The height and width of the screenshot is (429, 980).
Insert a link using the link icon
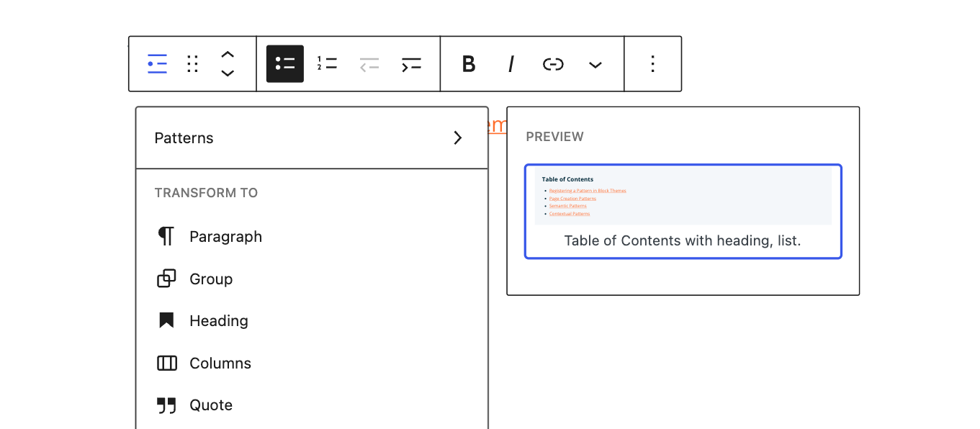(x=553, y=64)
